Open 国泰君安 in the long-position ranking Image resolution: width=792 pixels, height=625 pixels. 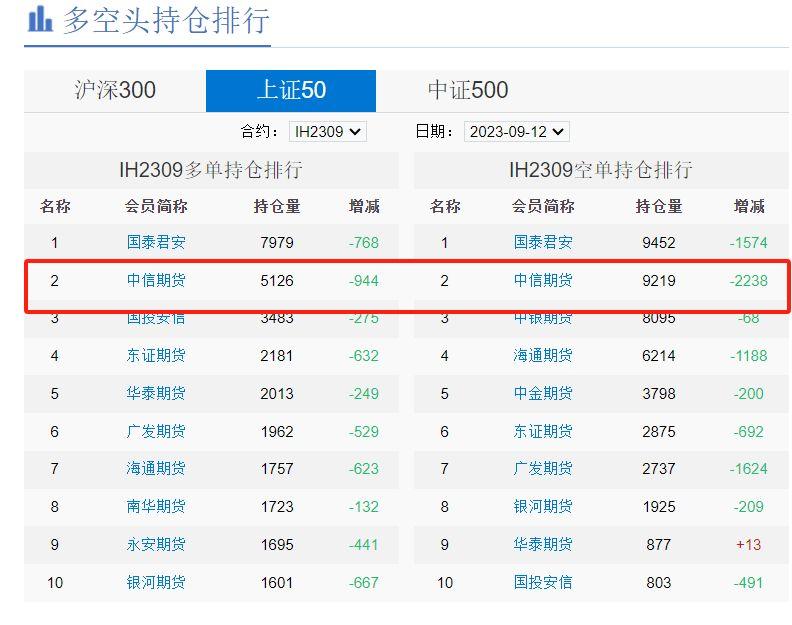click(156, 243)
